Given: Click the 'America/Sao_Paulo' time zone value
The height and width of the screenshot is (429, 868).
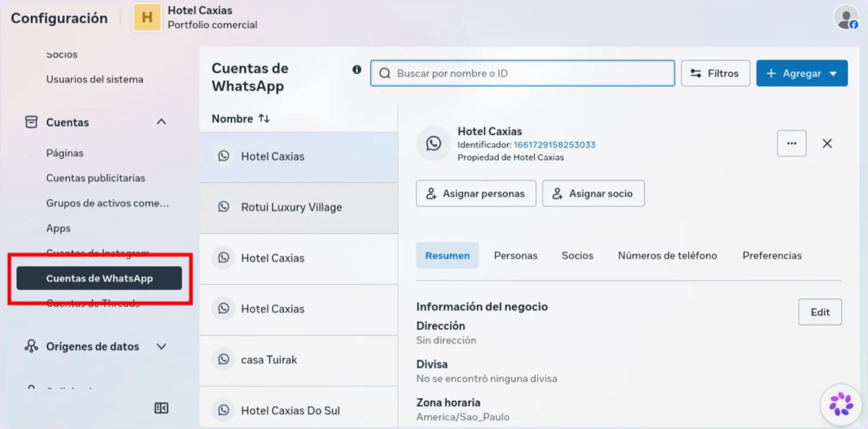Looking at the screenshot, I should coord(463,417).
